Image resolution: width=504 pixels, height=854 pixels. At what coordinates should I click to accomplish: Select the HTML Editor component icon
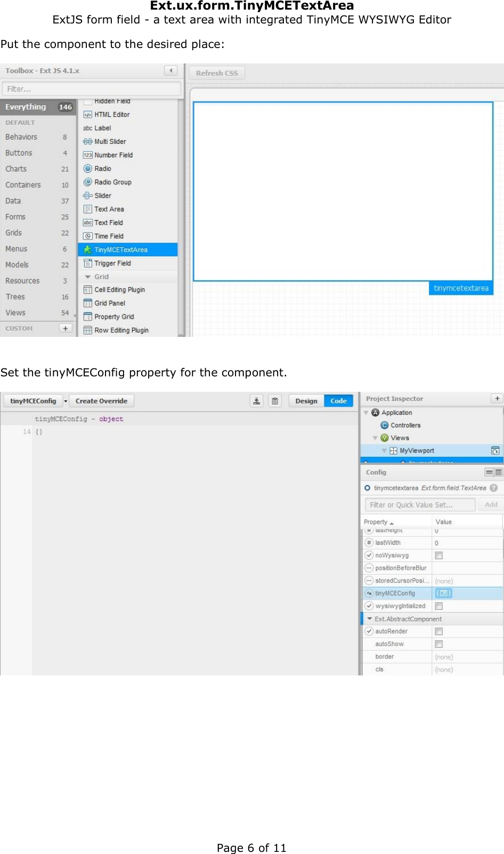tap(88, 115)
